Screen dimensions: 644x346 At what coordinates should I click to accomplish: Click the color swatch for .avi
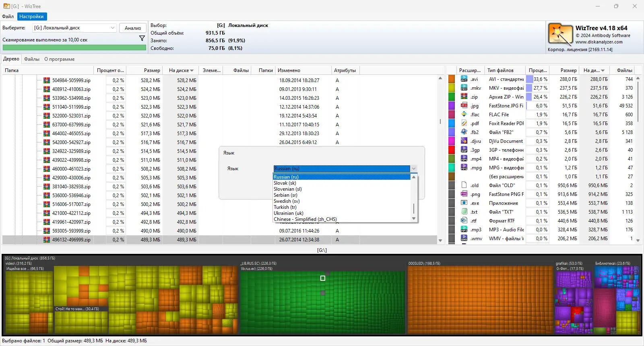click(452, 79)
